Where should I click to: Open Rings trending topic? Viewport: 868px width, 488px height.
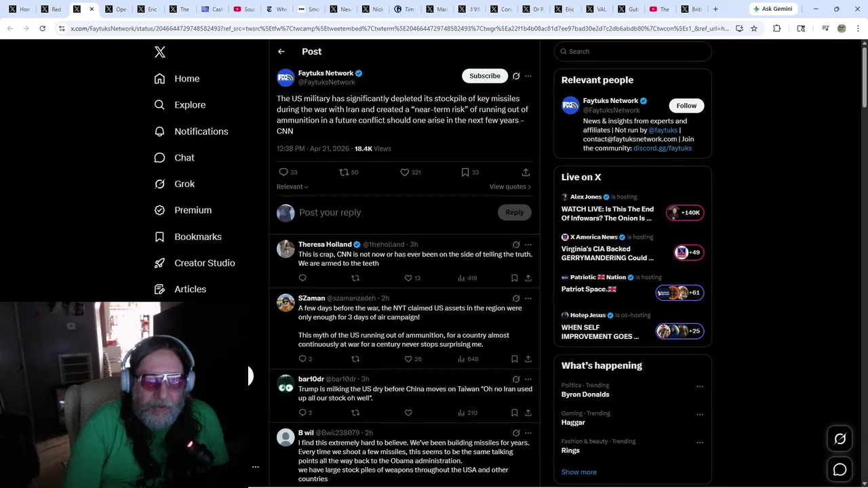click(570, 450)
